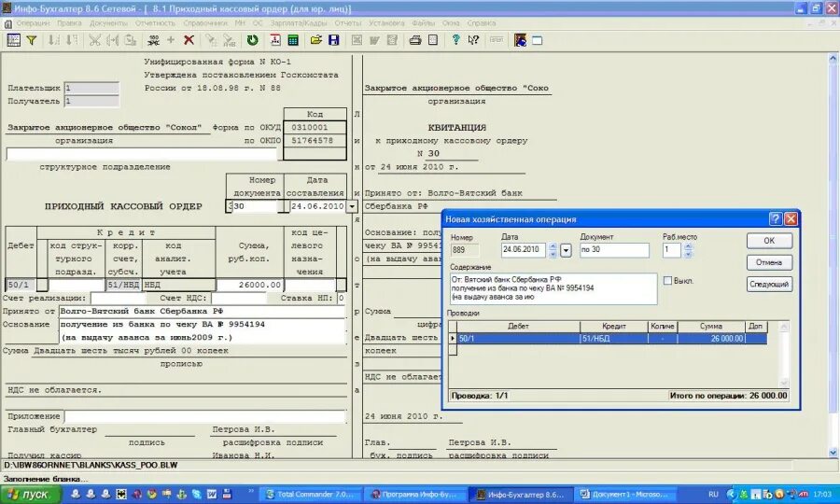Screen dimensions: 840x504
Task: Click the RU language indicator in tray
Action: click(x=713, y=495)
